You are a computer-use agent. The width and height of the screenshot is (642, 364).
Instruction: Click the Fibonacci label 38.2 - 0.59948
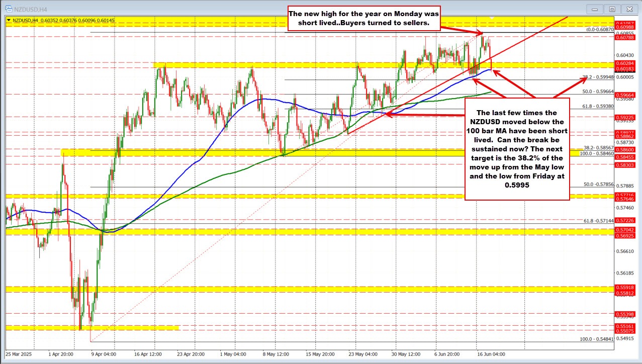tap(598, 77)
